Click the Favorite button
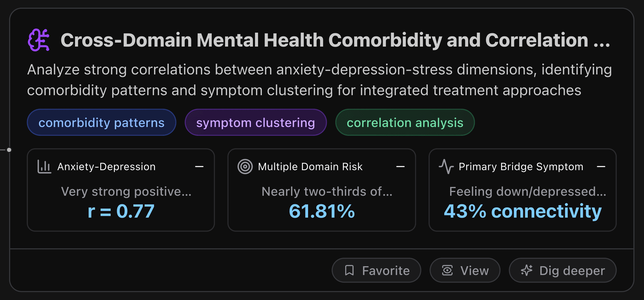This screenshot has height=300, width=644. click(x=376, y=270)
